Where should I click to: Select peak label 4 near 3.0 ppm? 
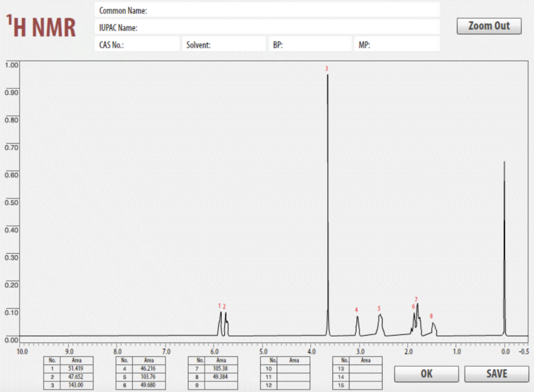[x=356, y=310]
